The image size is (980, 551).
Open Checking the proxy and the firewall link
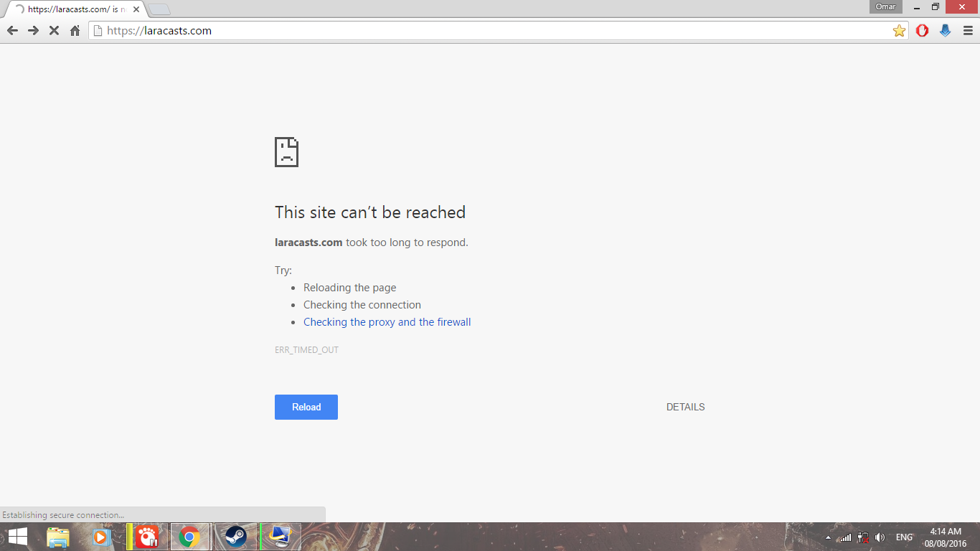click(387, 322)
